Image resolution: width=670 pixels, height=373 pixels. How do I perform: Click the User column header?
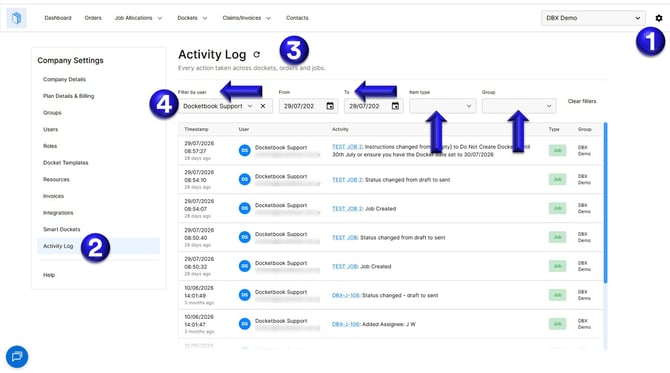tap(244, 129)
